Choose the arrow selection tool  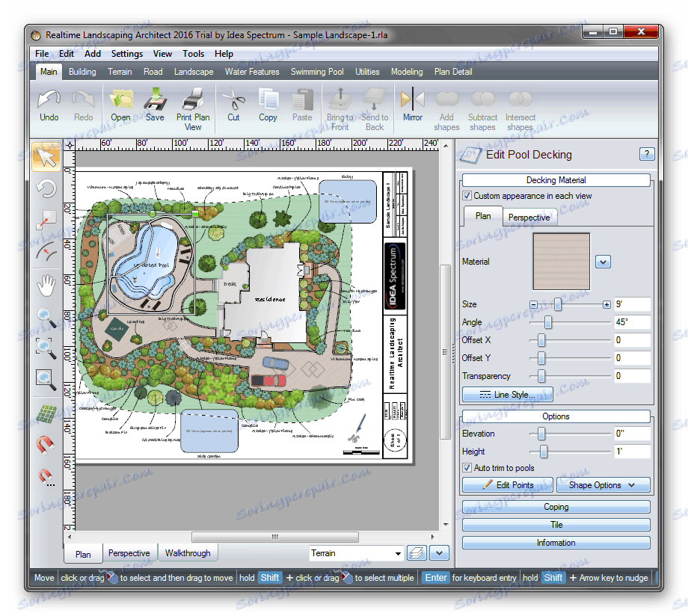coord(46,157)
